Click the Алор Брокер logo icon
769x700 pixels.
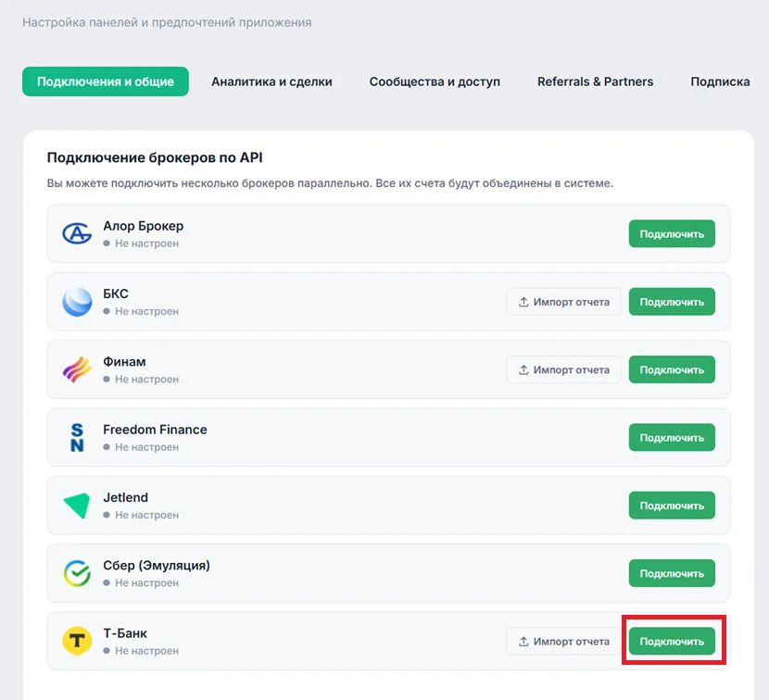pos(77,234)
